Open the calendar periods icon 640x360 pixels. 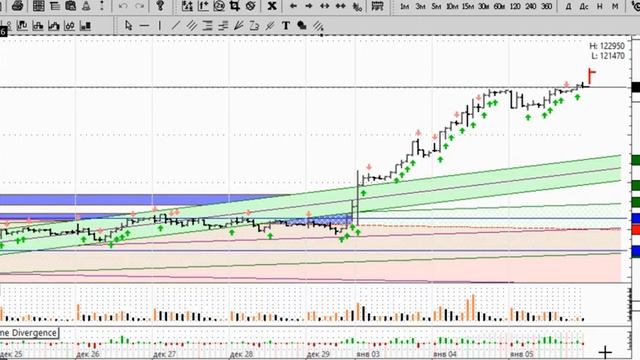point(377,6)
